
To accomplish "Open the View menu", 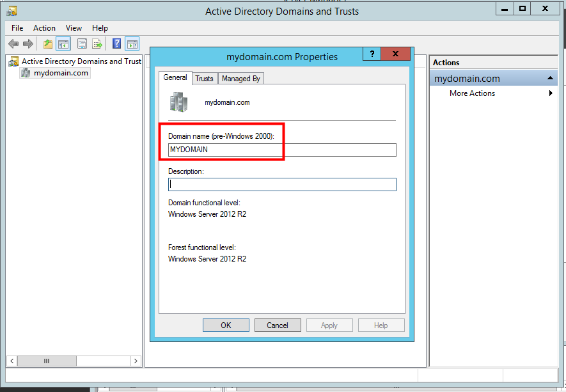I will click(x=74, y=28).
